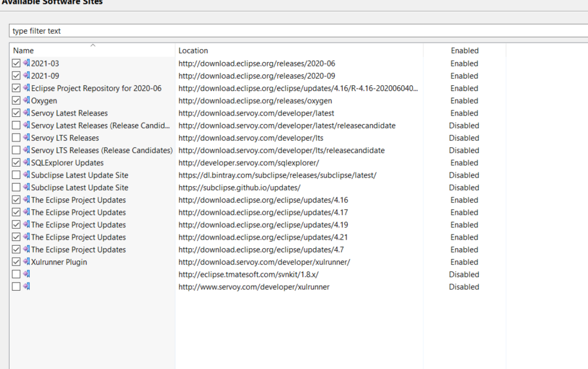Click the icon for Subclipse site at dl.bintray.com
This screenshot has height=369, width=588.
pyautogui.click(x=26, y=174)
